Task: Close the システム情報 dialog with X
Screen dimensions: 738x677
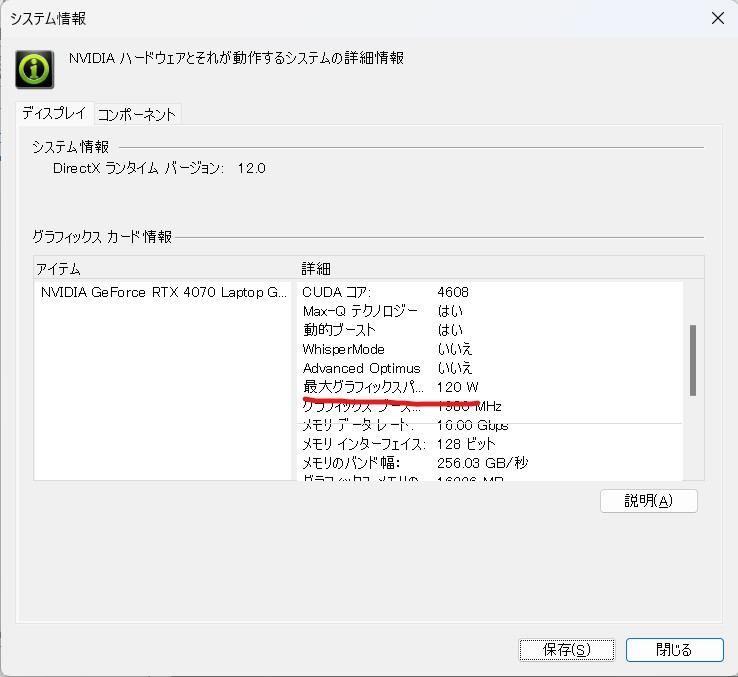Action: coord(718,18)
